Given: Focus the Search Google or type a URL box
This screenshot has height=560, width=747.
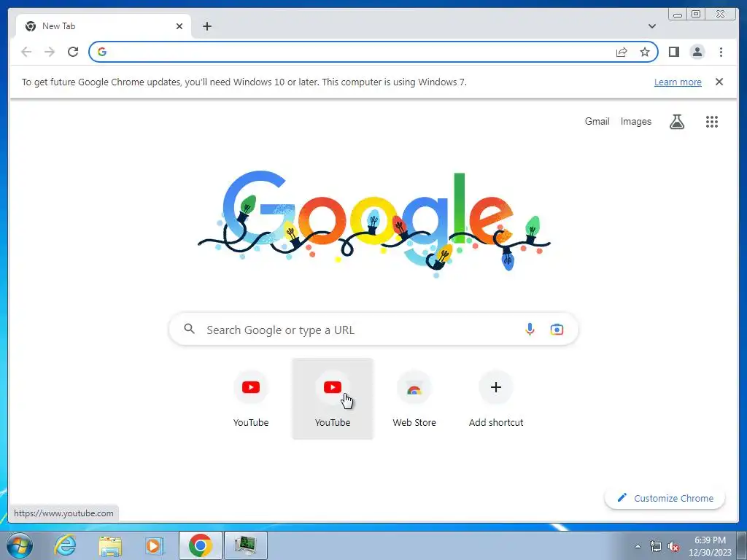Looking at the screenshot, I should click(x=374, y=329).
